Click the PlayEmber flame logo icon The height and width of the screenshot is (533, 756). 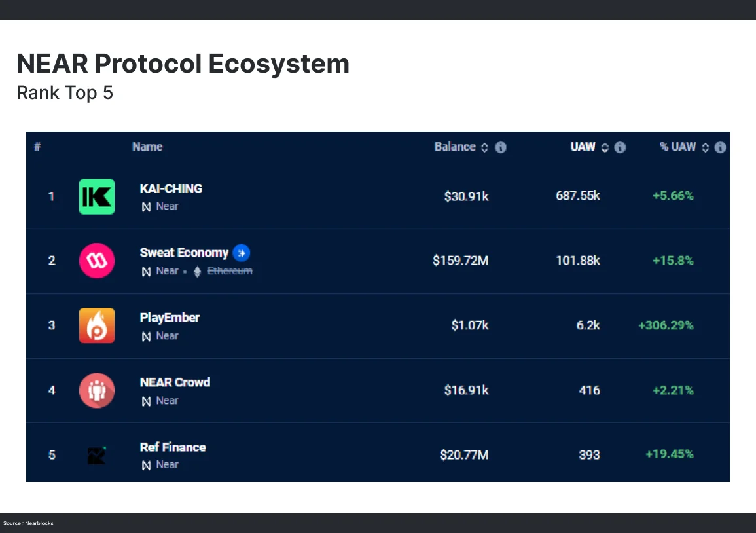pyautogui.click(x=97, y=325)
